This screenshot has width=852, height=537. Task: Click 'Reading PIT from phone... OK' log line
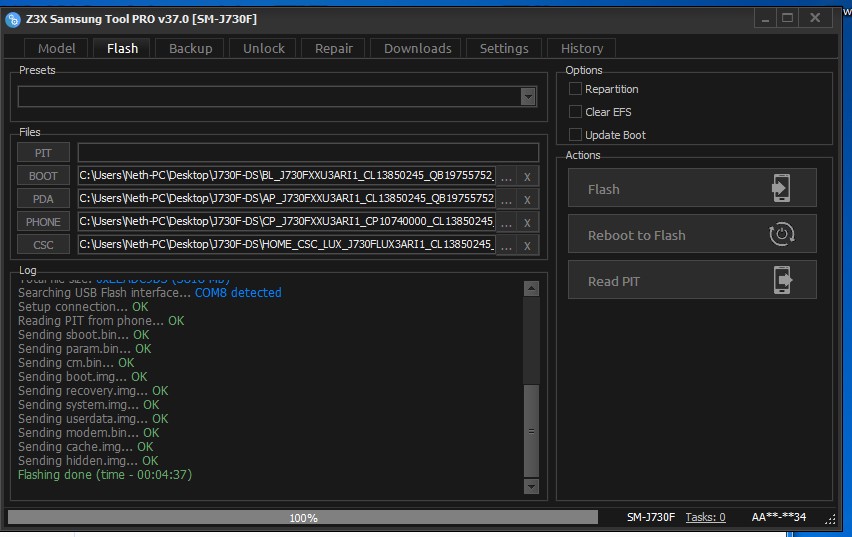coord(101,321)
